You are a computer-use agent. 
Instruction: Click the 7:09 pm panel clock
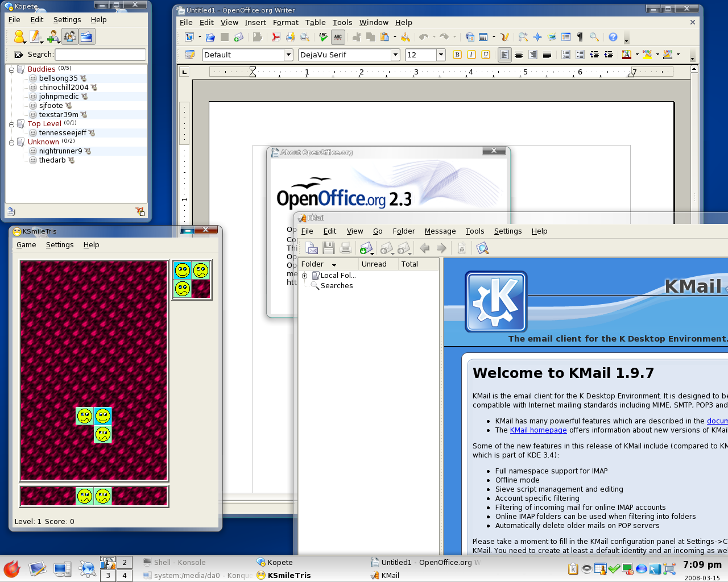[x=702, y=564]
